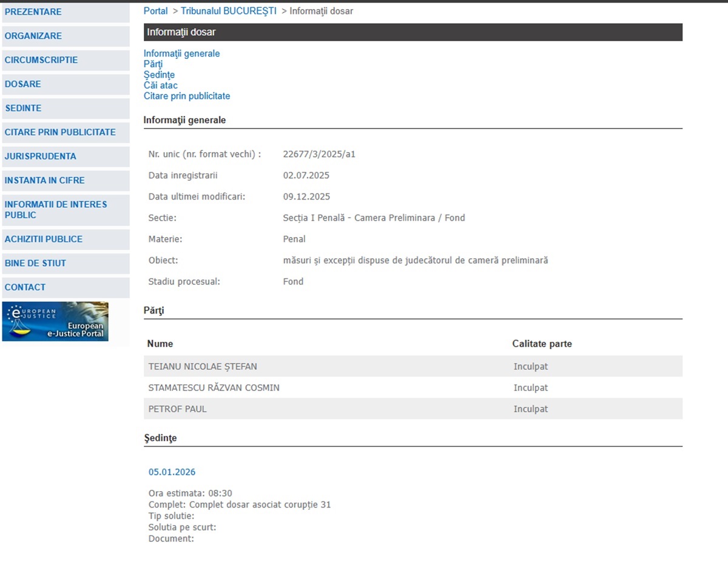Screen dimensions: 728x565
Task: Open the PREZENTARE sidebar menu item
Action: [33, 12]
